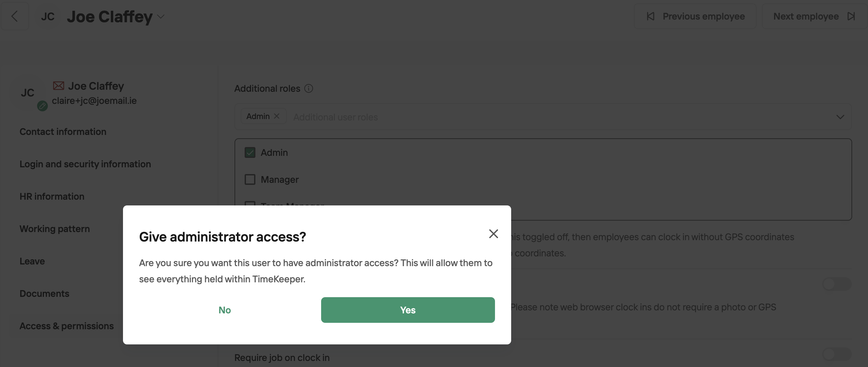Click the Additional roles info icon
The image size is (868, 367).
click(x=309, y=88)
